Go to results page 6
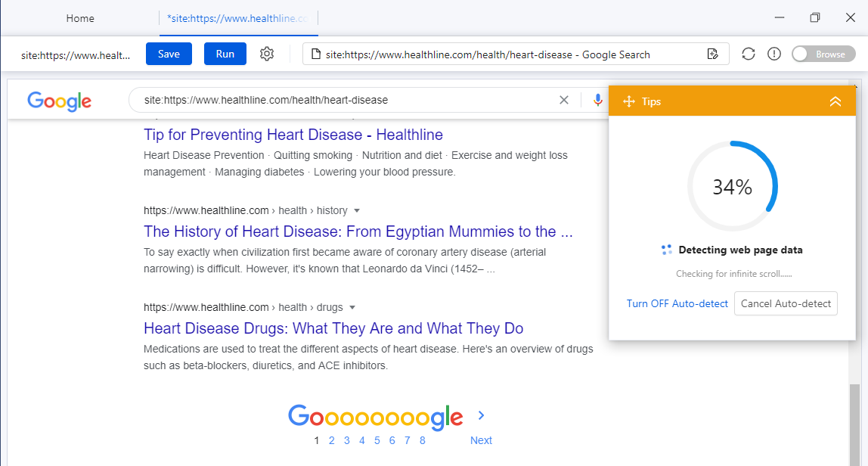Image resolution: width=868 pixels, height=466 pixels. click(x=392, y=440)
